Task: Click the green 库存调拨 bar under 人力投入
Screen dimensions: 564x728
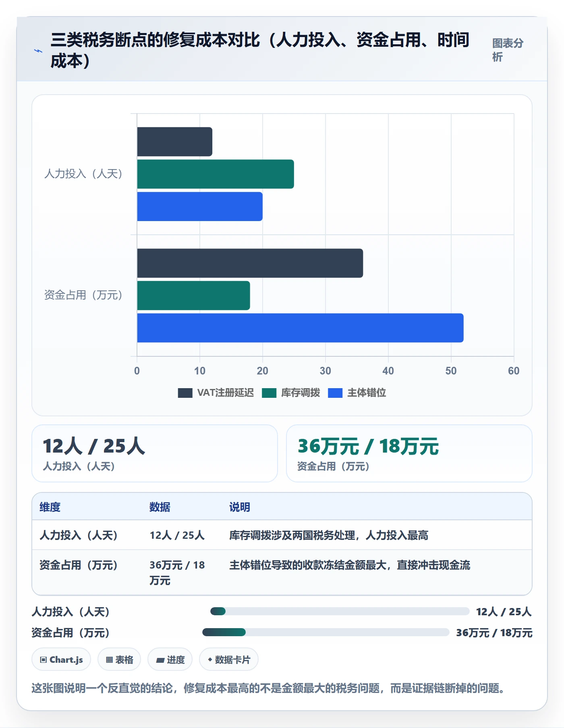Action: tap(216, 174)
